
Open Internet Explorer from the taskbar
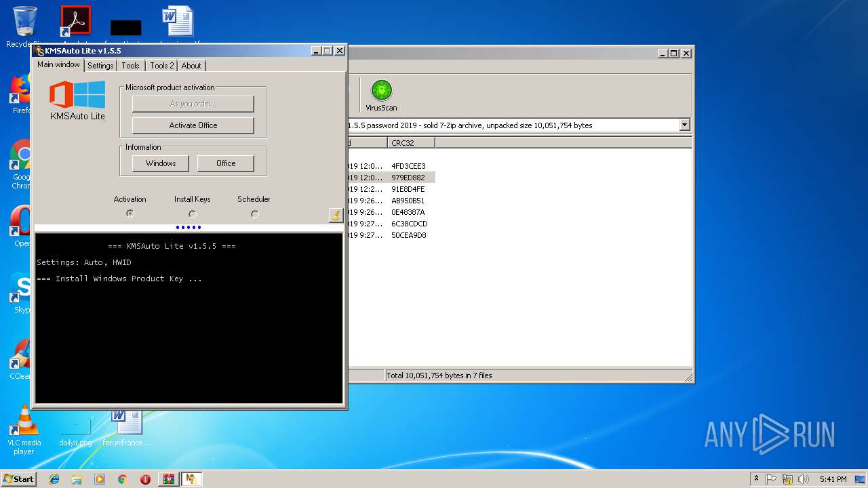pyautogui.click(x=54, y=479)
